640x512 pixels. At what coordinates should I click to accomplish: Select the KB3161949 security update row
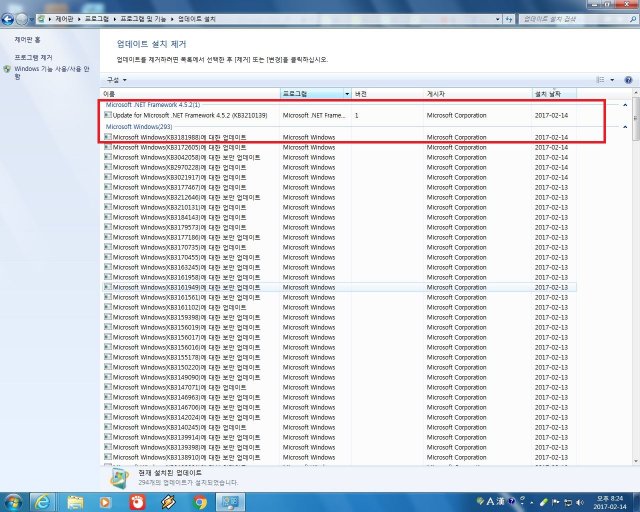[x=339, y=287]
